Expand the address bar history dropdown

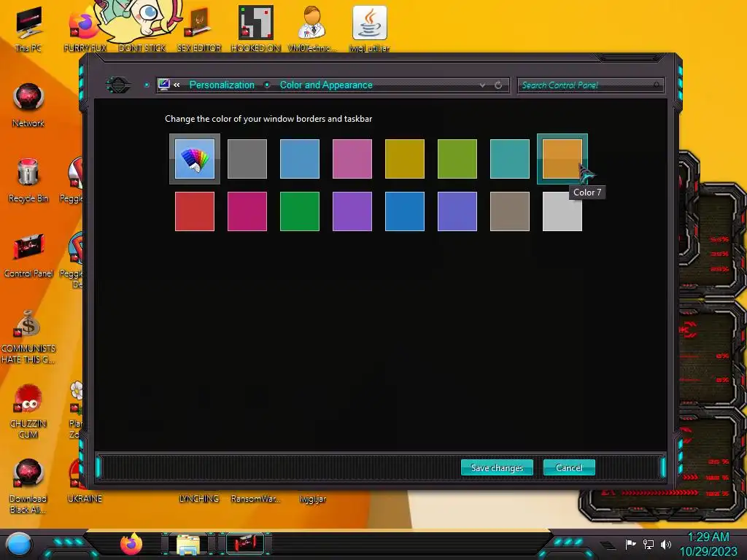(483, 85)
